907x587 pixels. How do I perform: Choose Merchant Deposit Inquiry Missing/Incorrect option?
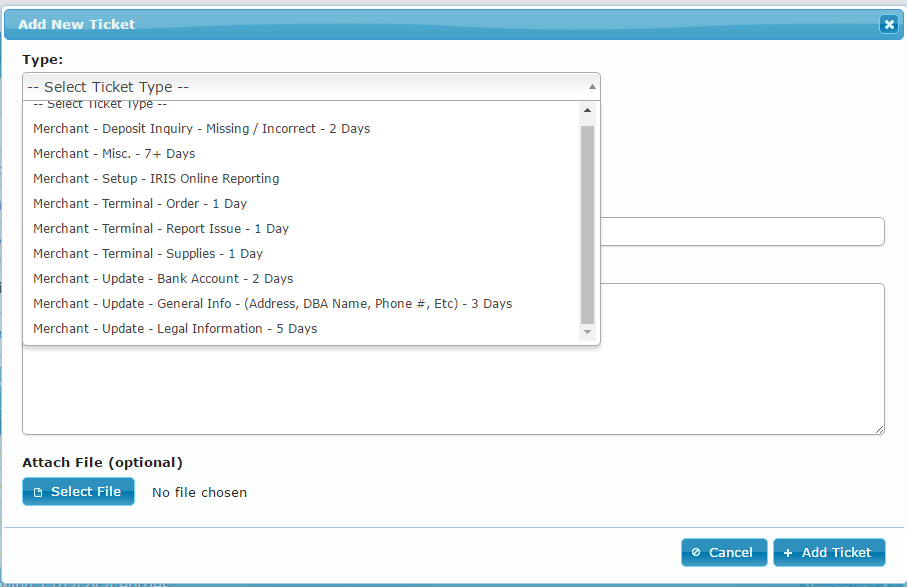[x=201, y=129]
